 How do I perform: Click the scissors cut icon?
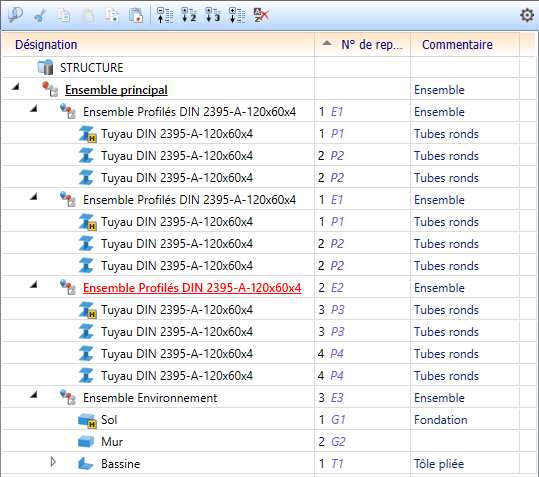[x=40, y=15]
